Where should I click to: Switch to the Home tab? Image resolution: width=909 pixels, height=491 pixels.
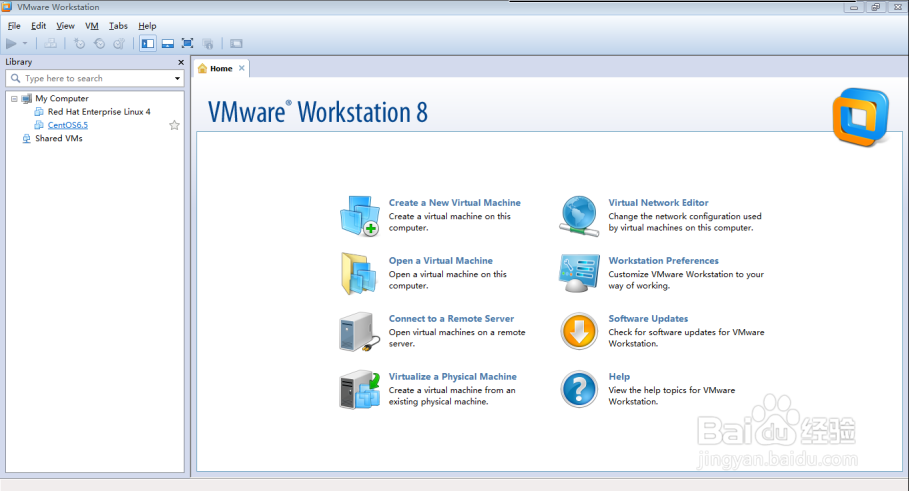pyautogui.click(x=221, y=68)
